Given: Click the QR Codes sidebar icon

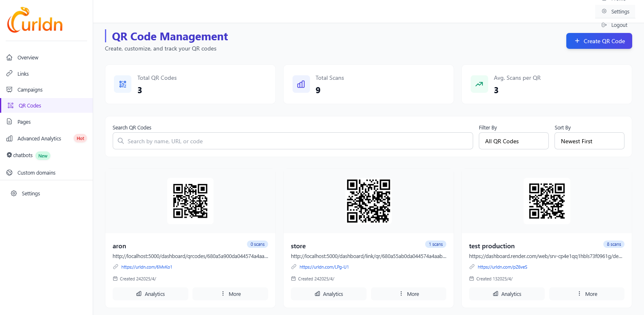Looking at the screenshot, I should coord(11,105).
